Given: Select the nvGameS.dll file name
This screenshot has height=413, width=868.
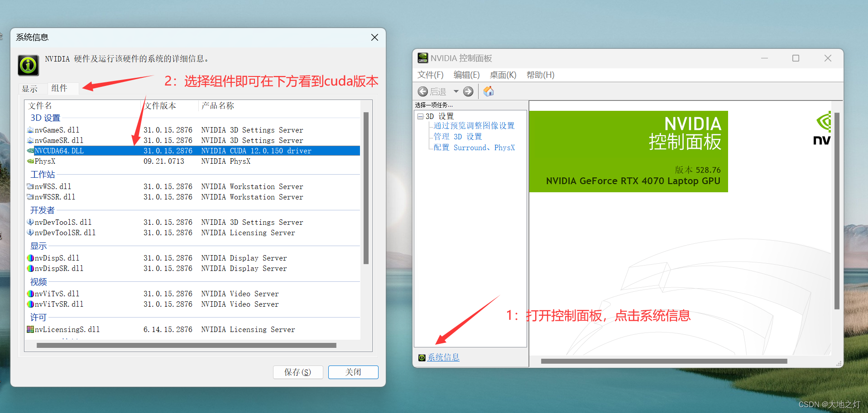Looking at the screenshot, I should tap(57, 130).
